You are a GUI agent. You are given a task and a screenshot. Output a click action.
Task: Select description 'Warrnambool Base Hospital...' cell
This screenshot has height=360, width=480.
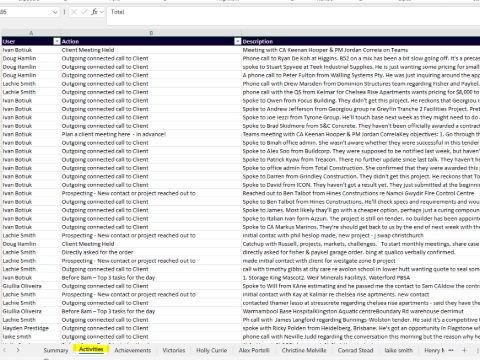(361, 311)
